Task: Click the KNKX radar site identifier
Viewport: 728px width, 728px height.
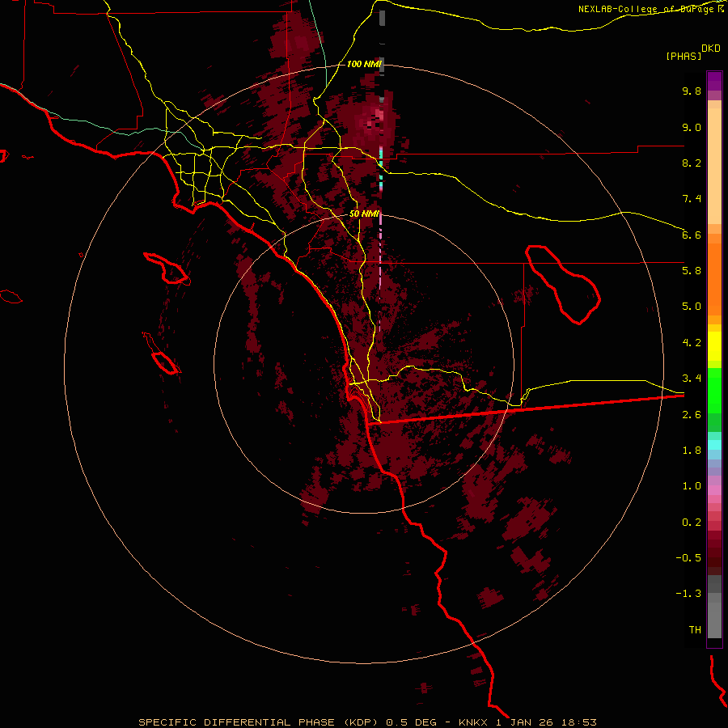Action: (472, 722)
